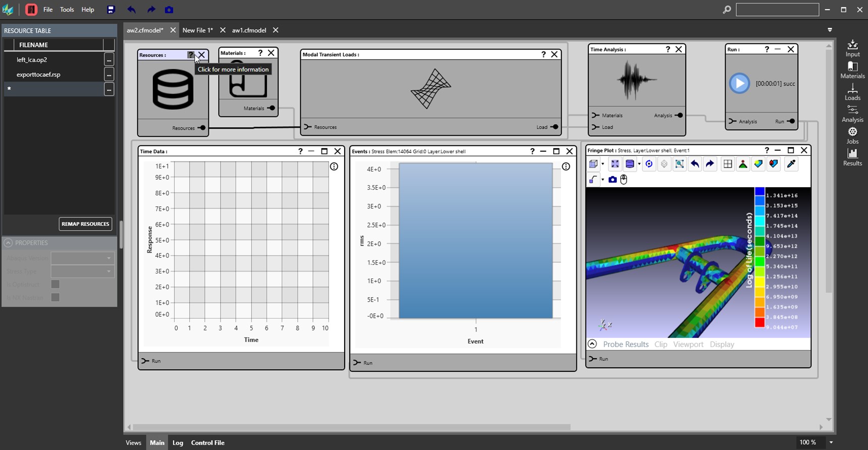
Task: Open the Tools menu
Action: tap(67, 10)
